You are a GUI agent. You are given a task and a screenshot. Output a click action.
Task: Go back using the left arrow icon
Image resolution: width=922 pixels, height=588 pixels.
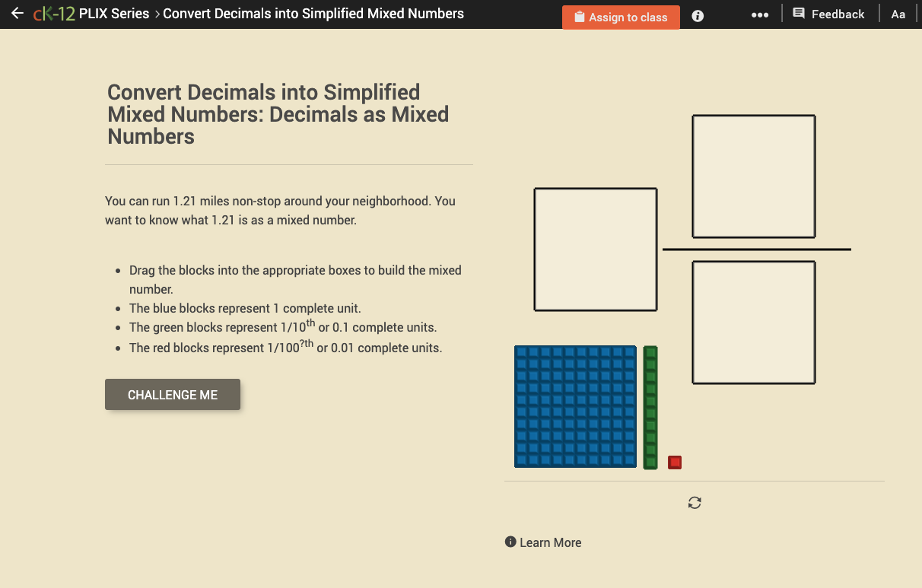[17, 13]
